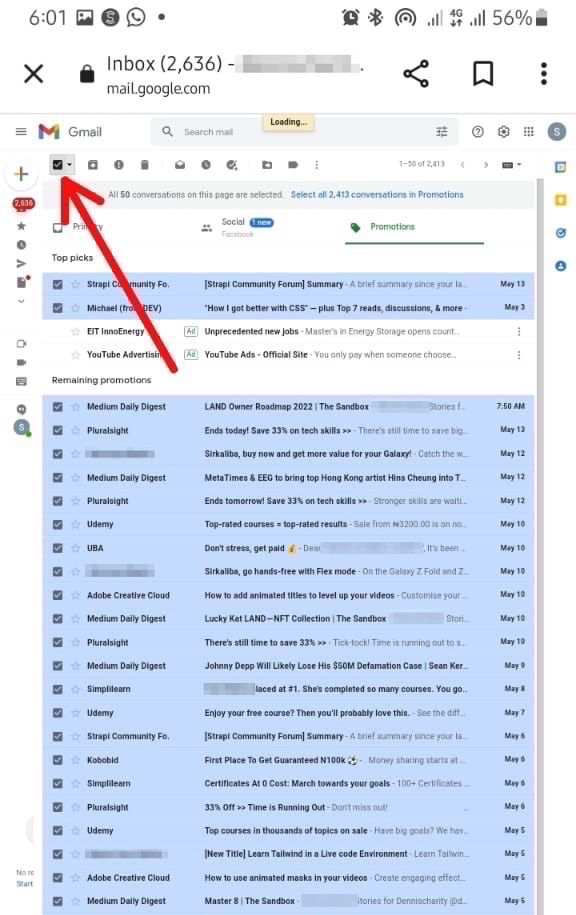Open Google Keep side panel icon

tap(561, 200)
